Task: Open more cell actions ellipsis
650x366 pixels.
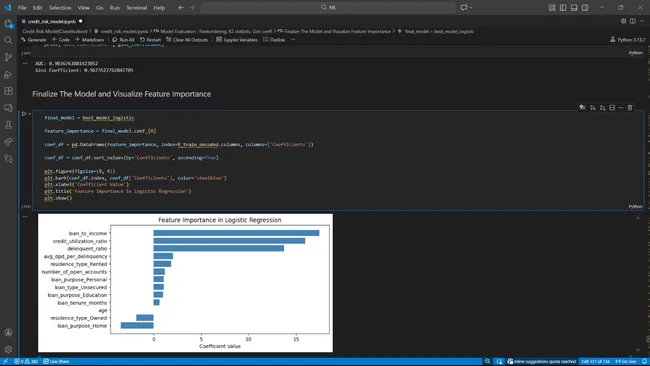Action: (x=621, y=108)
